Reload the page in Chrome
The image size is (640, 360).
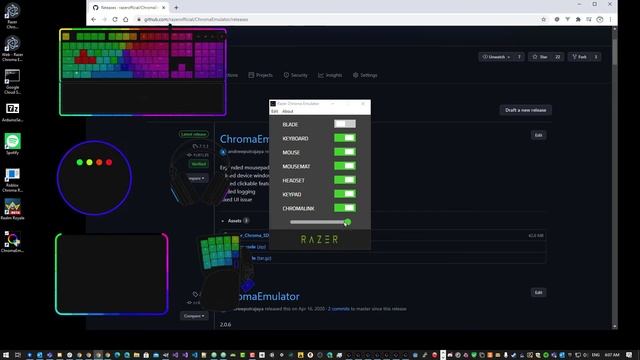(x=115, y=19)
